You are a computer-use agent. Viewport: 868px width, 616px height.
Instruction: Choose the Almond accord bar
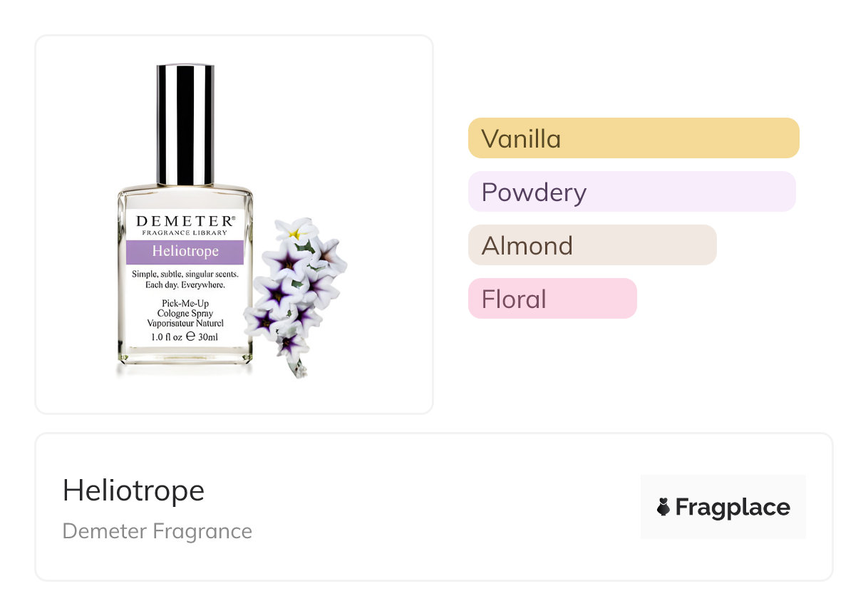tap(591, 245)
